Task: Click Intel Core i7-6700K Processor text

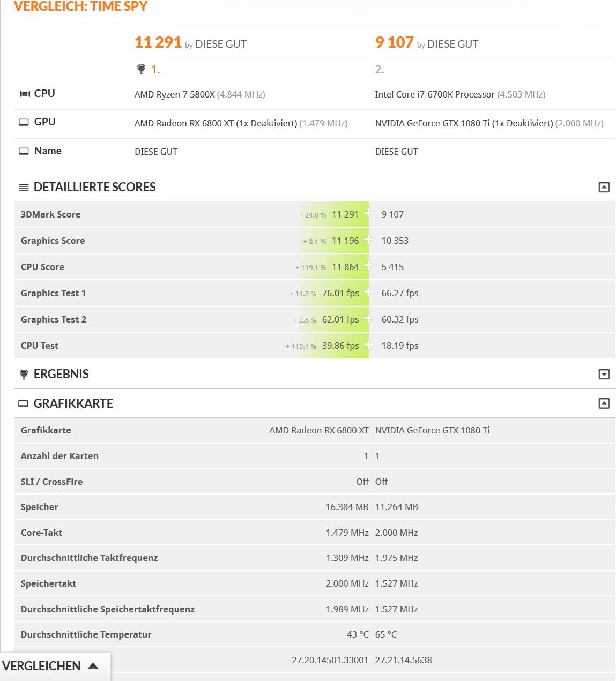Action: point(435,94)
